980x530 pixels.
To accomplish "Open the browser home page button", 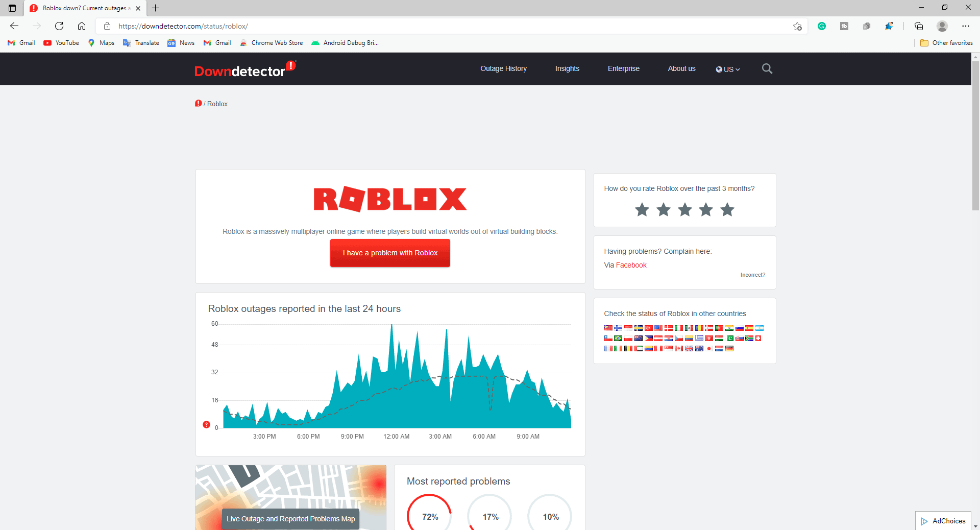I will 82,26.
